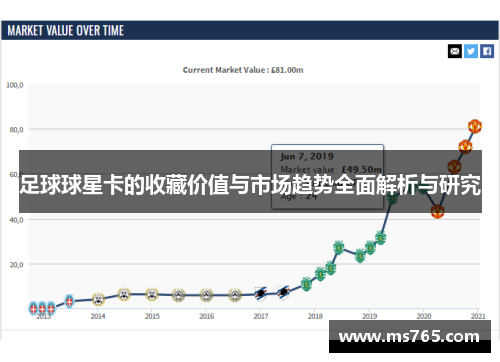The height and width of the screenshot is (362, 500).
Task: Select the Udinese crest marker at 2014
Action: pos(98,299)
